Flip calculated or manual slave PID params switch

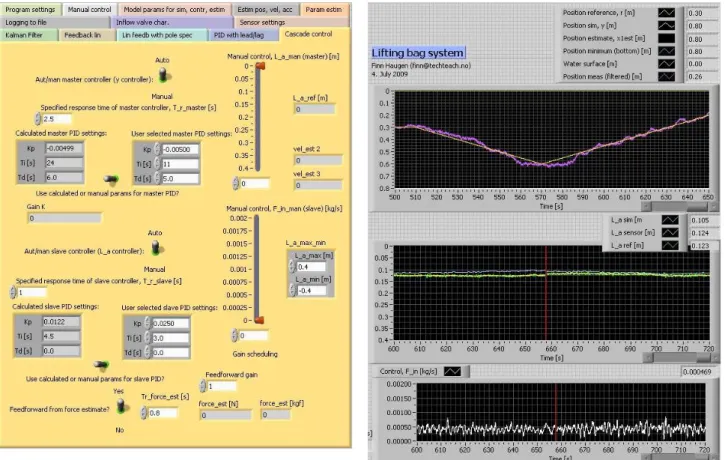tap(101, 365)
